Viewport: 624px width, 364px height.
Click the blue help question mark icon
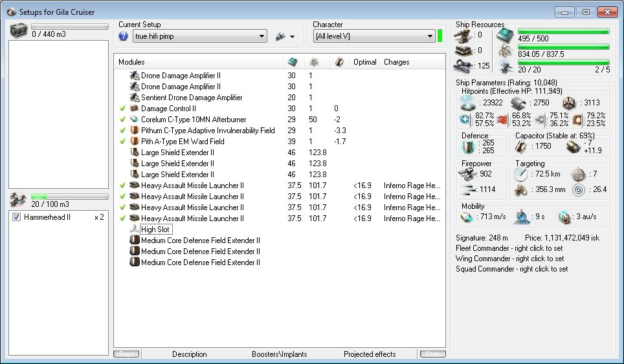(x=124, y=36)
